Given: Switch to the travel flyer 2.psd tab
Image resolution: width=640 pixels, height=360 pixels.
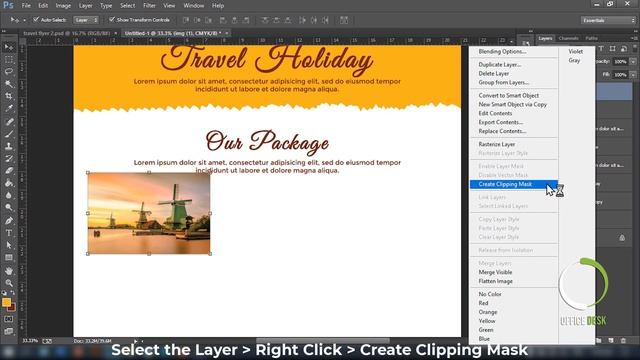Looking at the screenshot, I should pos(67,33).
